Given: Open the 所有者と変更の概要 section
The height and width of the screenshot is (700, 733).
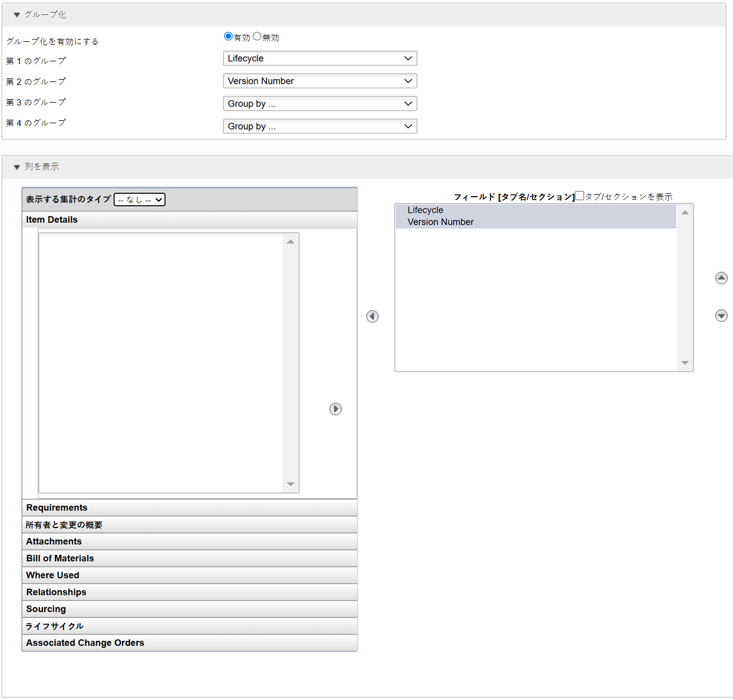Looking at the screenshot, I should pyautogui.click(x=190, y=525).
